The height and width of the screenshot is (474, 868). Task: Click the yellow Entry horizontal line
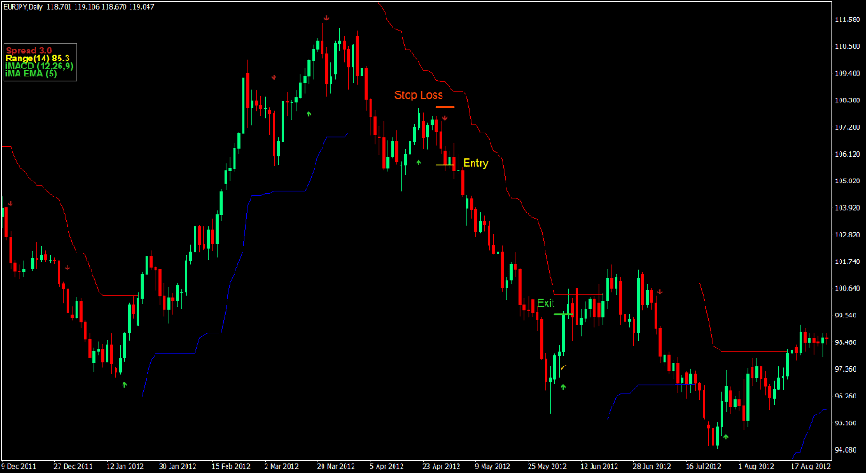click(x=446, y=165)
